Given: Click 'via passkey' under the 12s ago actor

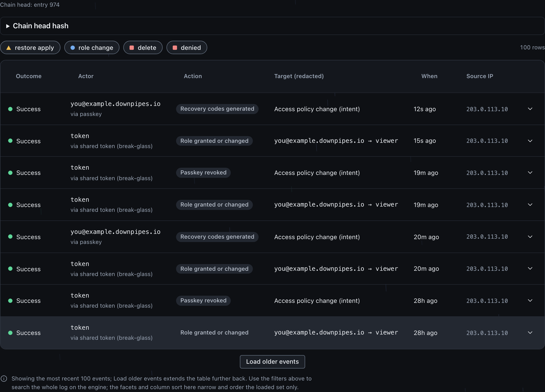Looking at the screenshot, I should tap(86, 114).
